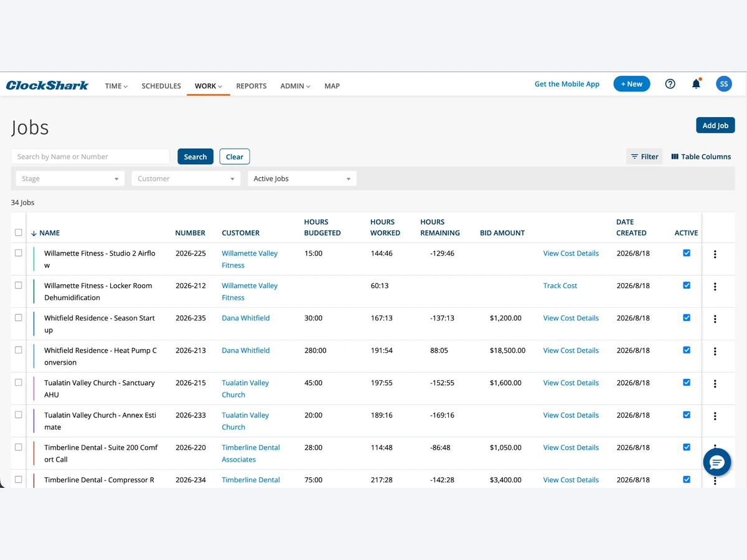Sort by the NUMBER column header

click(190, 233)
